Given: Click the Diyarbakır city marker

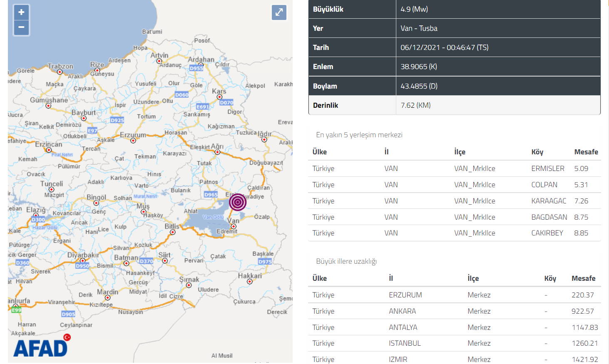Looking at the screenshot, I should (82, 261).
